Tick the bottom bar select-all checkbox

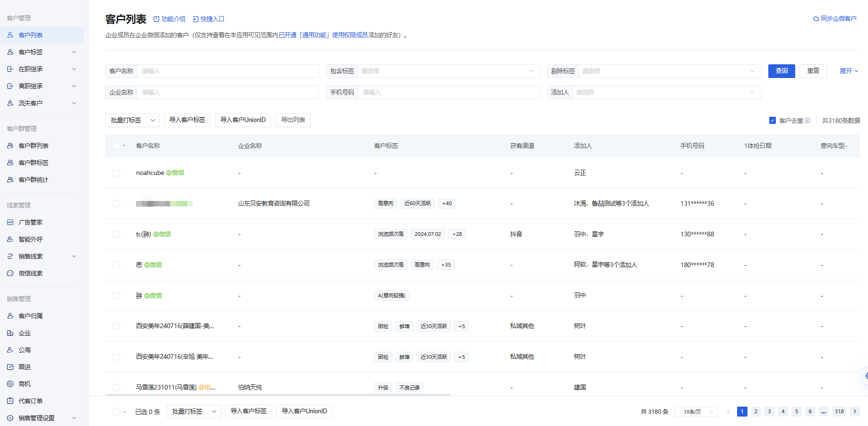pyautogui.click(x=116, y=412)
